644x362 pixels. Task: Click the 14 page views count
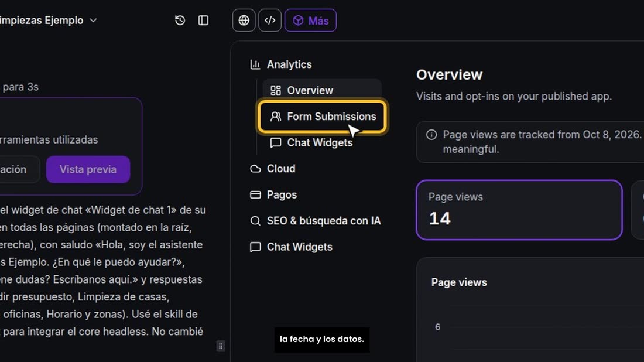tap(440, 218)
